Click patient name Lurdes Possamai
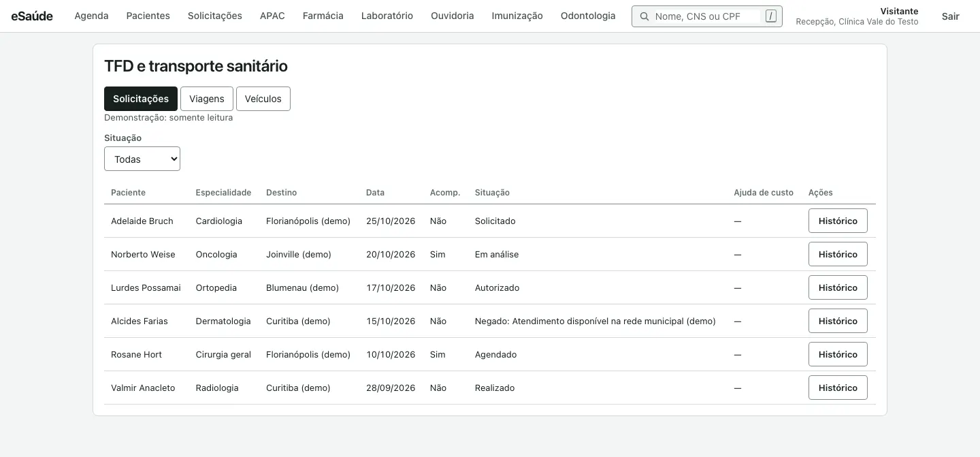Screen dimensions: 980x457 146,287
